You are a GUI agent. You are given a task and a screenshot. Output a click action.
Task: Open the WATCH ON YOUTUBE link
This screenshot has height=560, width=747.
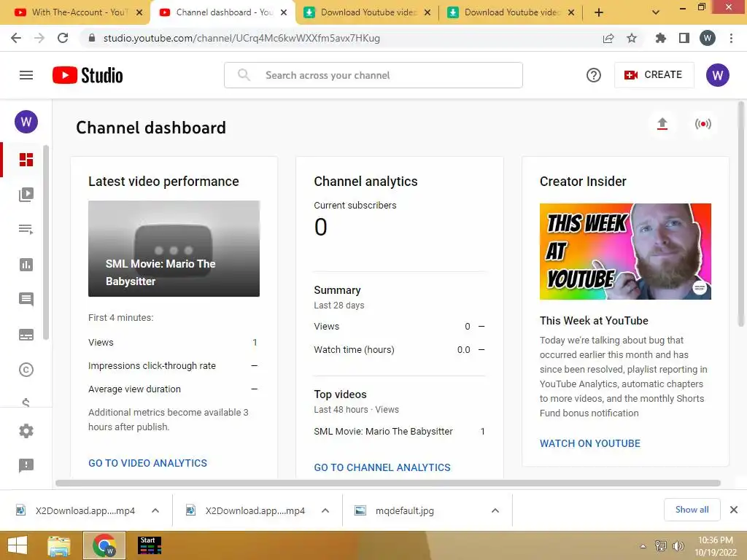[x=589, y=443]
